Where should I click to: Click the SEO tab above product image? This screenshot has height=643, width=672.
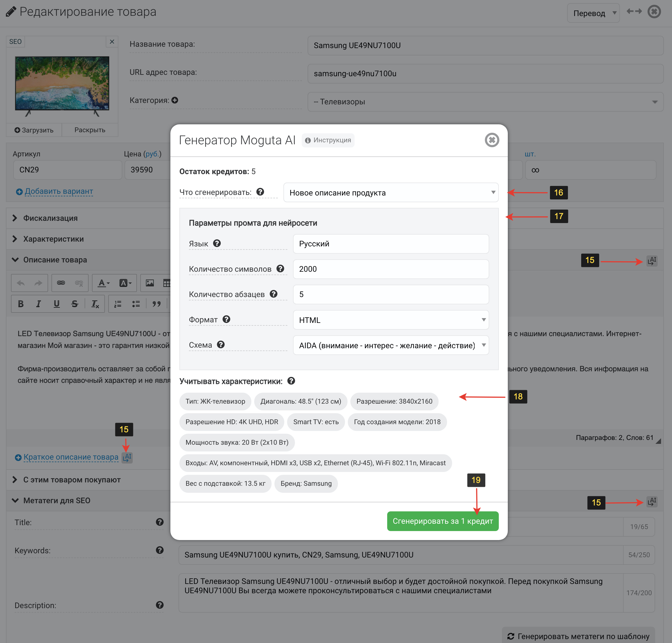15,41
